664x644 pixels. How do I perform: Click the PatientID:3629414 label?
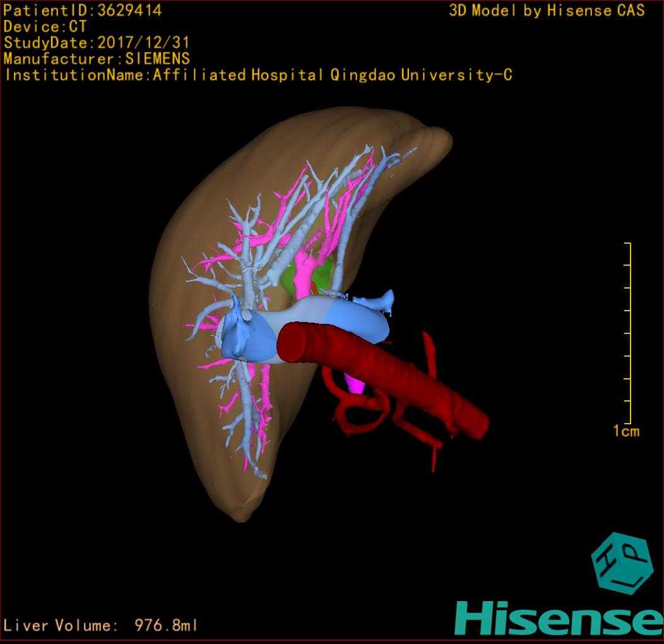click(83, 11)
